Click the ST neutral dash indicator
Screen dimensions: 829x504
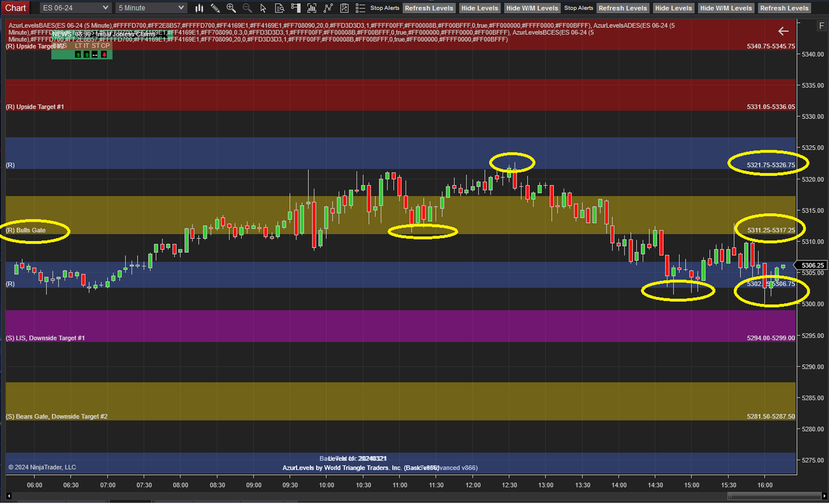click(96, 53)
